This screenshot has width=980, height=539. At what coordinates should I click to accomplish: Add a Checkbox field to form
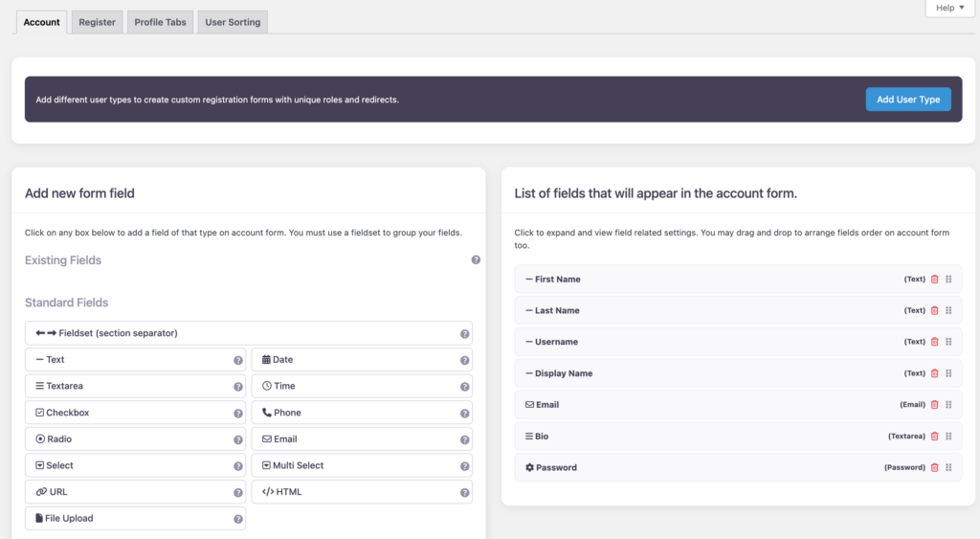click(134, 413)
